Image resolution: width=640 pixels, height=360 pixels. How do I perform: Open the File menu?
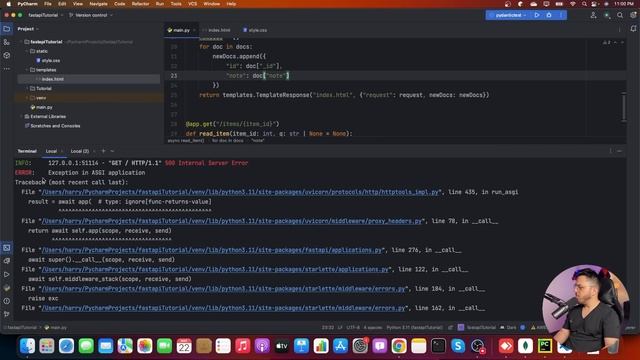click(48, 4)
